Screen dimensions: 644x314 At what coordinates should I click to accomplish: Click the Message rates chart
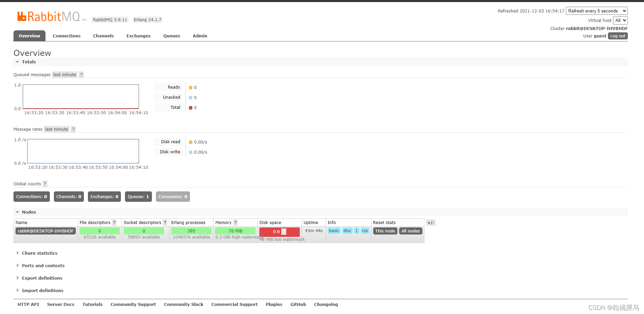point(83,151)
